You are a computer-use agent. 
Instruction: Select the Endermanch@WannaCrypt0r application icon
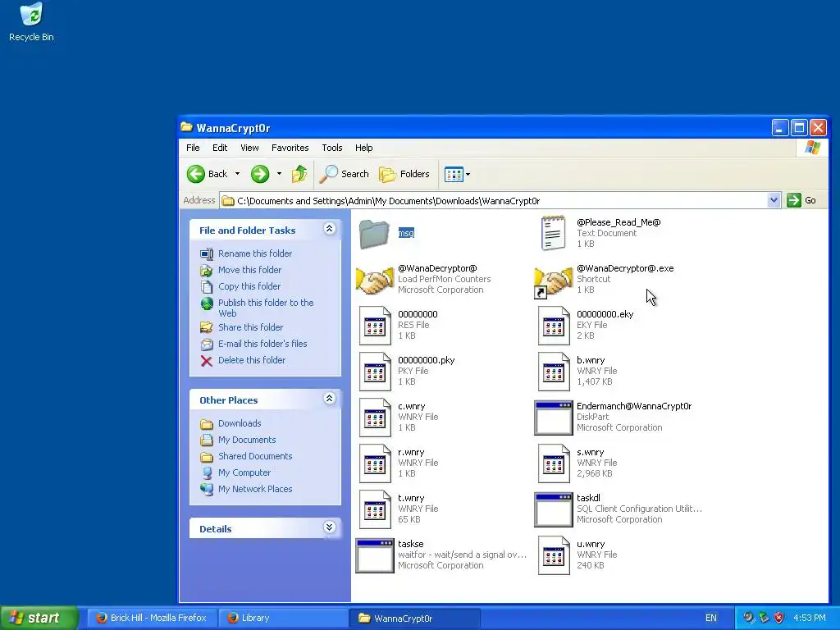click(x=554, y=418)
